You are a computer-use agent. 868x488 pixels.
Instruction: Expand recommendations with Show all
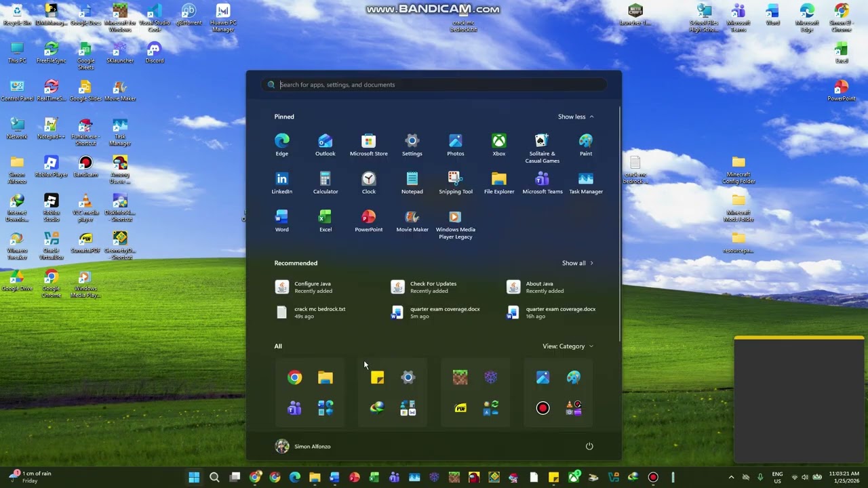pos(578,263)
